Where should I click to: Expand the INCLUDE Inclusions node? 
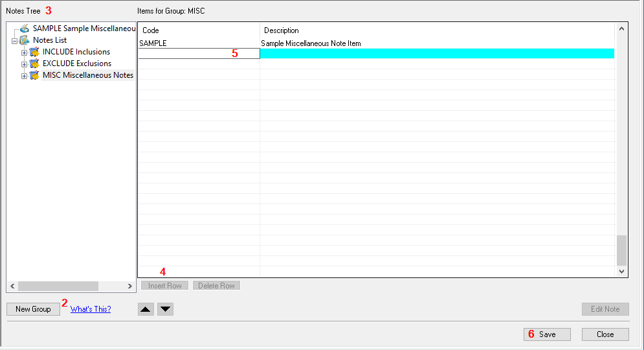[24, 52]
